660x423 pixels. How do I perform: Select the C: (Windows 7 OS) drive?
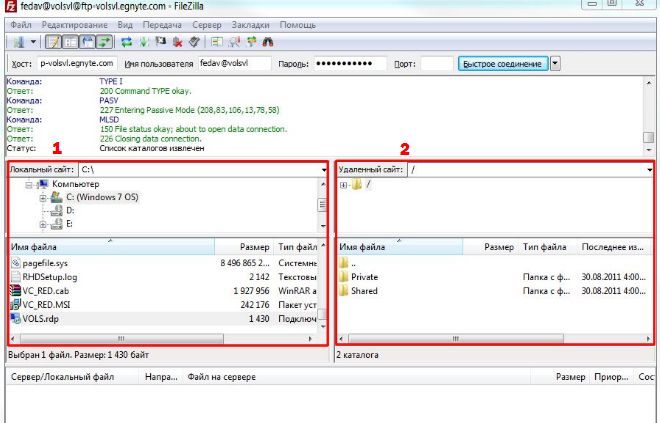click(102, 197)
